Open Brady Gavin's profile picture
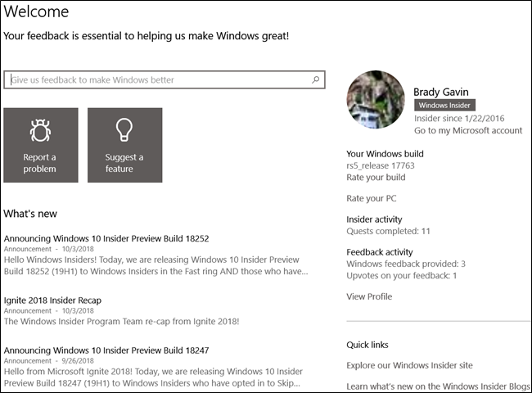This screenshot has width=532, height=393. click(x=376, y=99)
